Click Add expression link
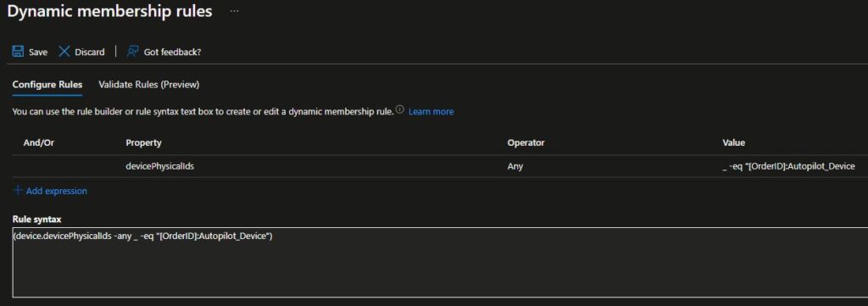The height and width of the screenshot is (306, 868). click(57, 191)
